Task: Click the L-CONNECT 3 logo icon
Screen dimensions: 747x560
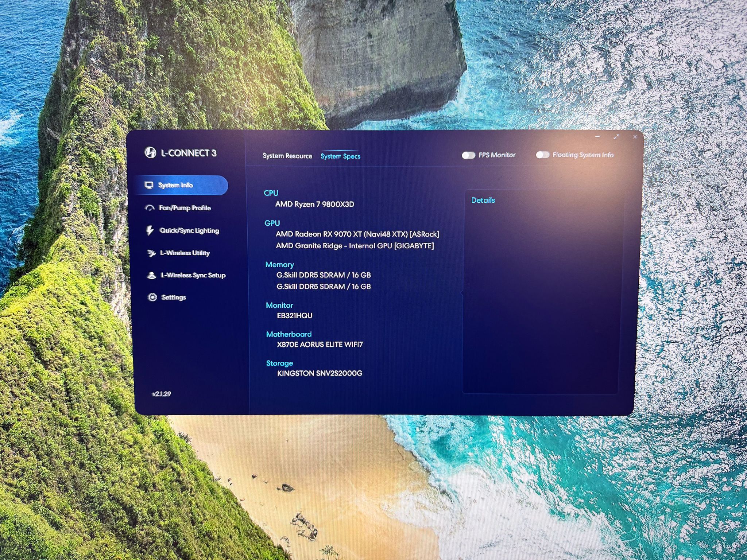Action: click(150, 152)
